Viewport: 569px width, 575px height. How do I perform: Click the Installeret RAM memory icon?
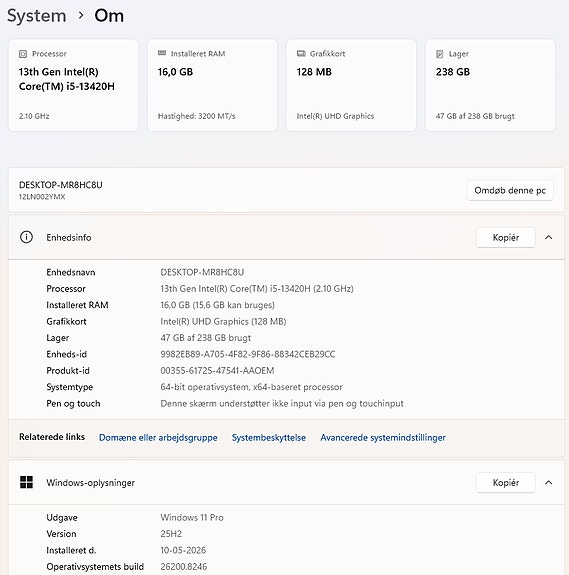tap(162, 53)
